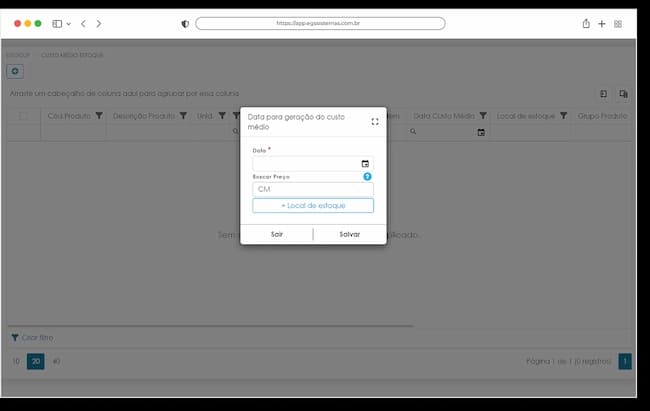Open the Safari share menu
Viewport: 650px width, 411px height.
(x=586, y=24)
